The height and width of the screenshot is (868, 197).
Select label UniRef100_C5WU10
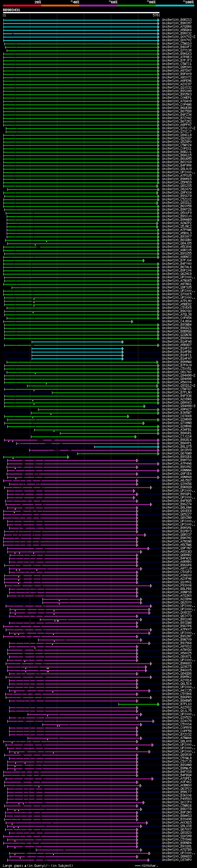coord(177,43)
